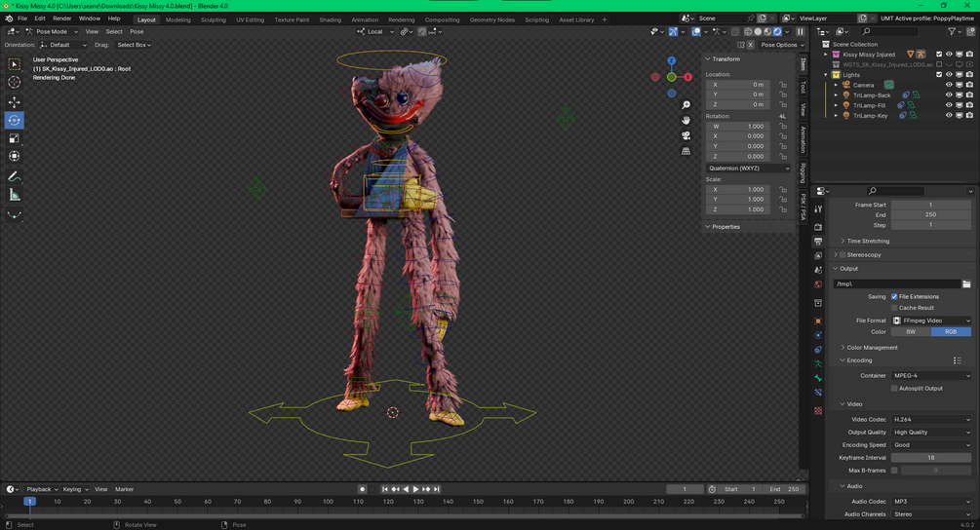Open the View Layer properties tab icon
Viewport: 980px width, 530px height.
(x=818, y=255)
